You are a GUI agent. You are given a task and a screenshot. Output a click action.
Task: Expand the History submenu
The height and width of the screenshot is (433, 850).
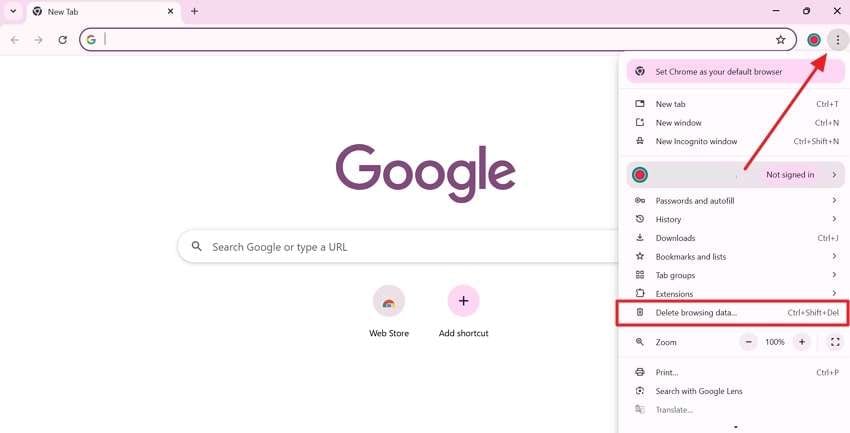(x=736, y=219)
